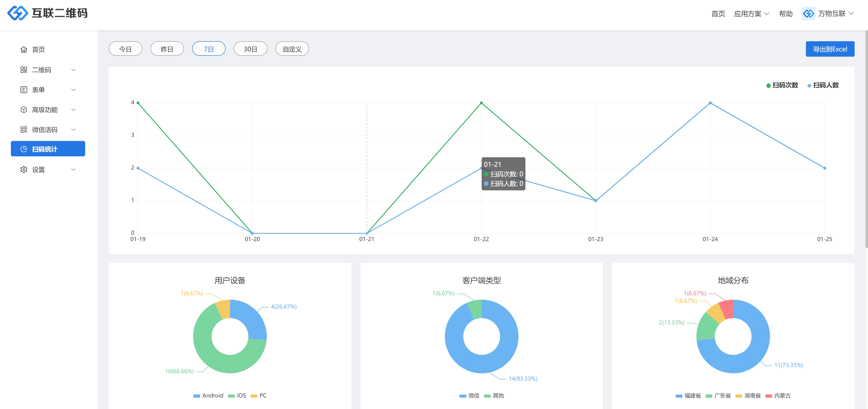This screenshot has height=409, width=868.
Task: Click the 互联二维码 logo icon
Action: pos(17,13)
